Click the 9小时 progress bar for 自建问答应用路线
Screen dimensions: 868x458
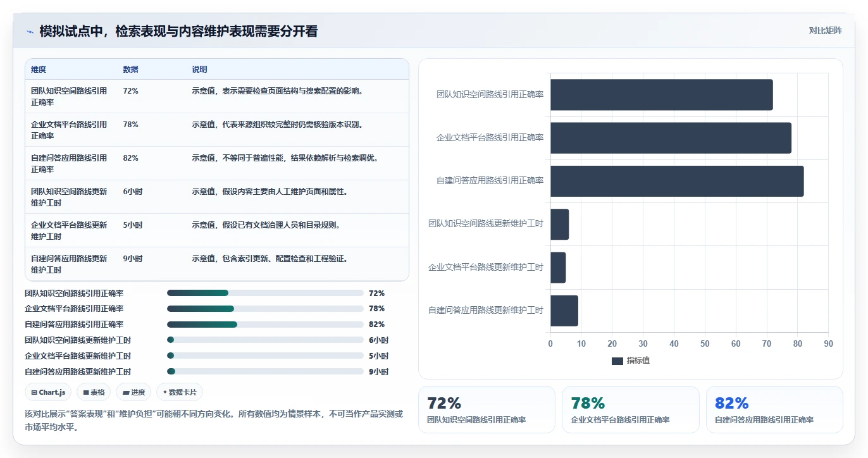coord(265,372)
